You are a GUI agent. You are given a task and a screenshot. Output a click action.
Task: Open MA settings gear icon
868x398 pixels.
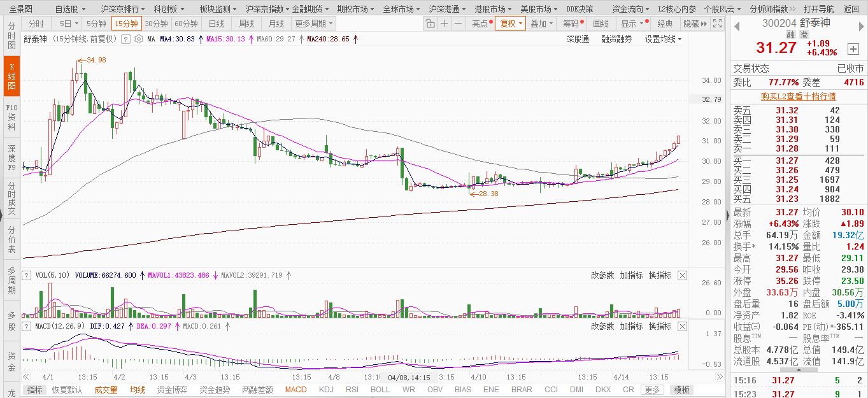pyautogui.click(x=139, y=39)
